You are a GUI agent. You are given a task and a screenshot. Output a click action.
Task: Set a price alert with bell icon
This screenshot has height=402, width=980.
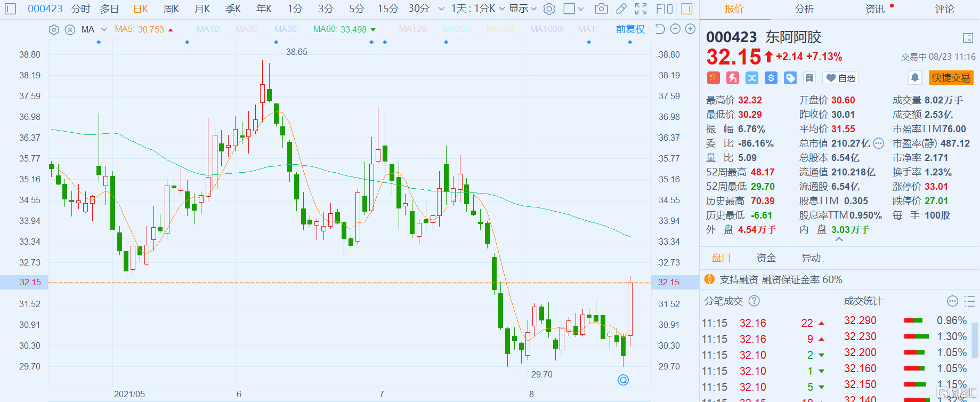click(915, 78)
